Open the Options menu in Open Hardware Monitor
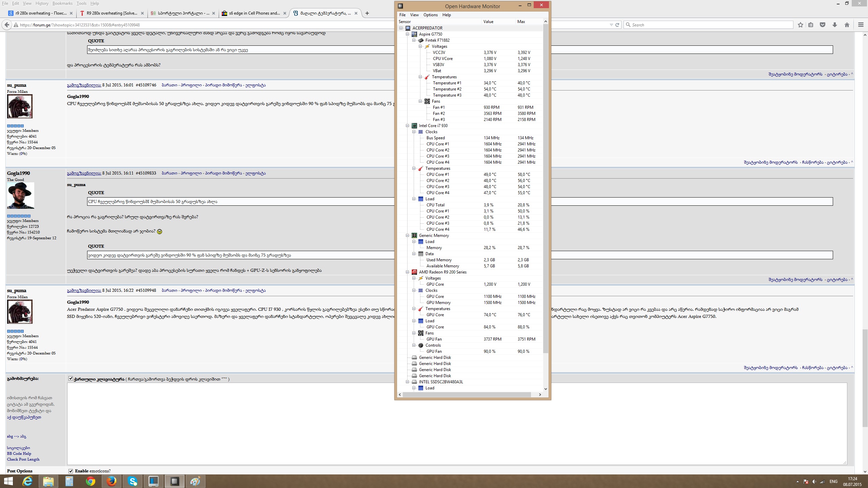868x488 pixels. (x=431, y=15)
